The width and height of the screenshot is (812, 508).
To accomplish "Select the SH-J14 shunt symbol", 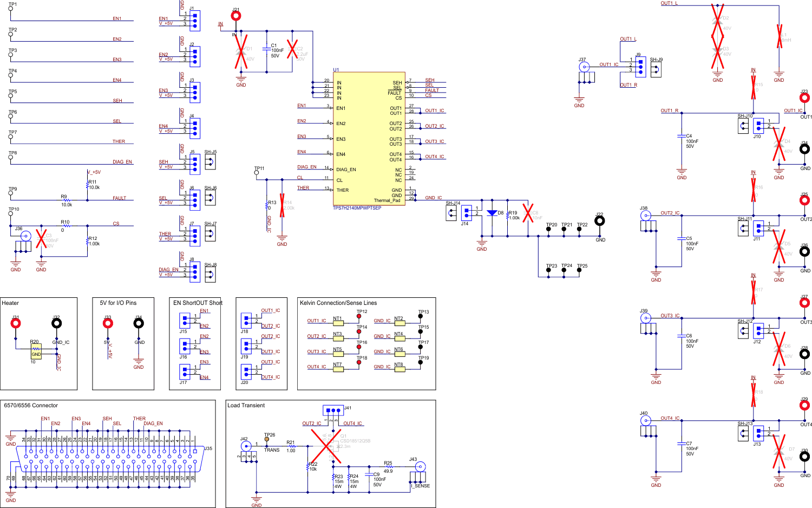I will (x=451, y=213).
